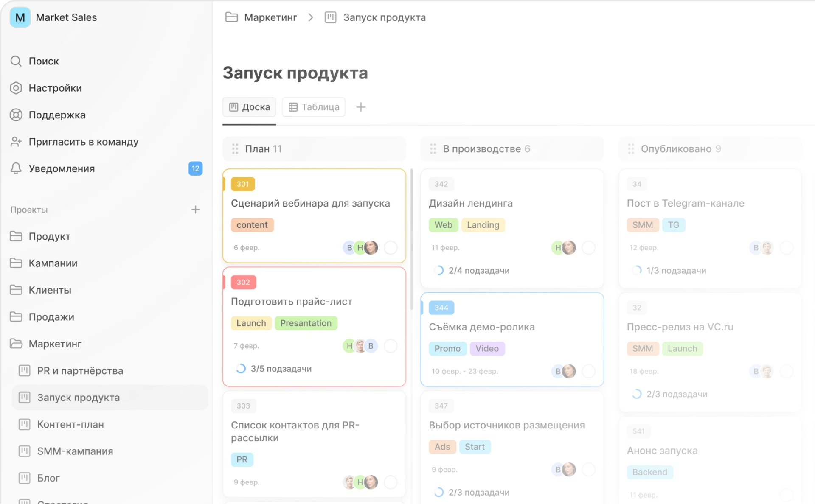This screenshot has height=504, width=815.
Task: Add a new view tab with plus
Action: pyautogui.click(x=361, y=107)
